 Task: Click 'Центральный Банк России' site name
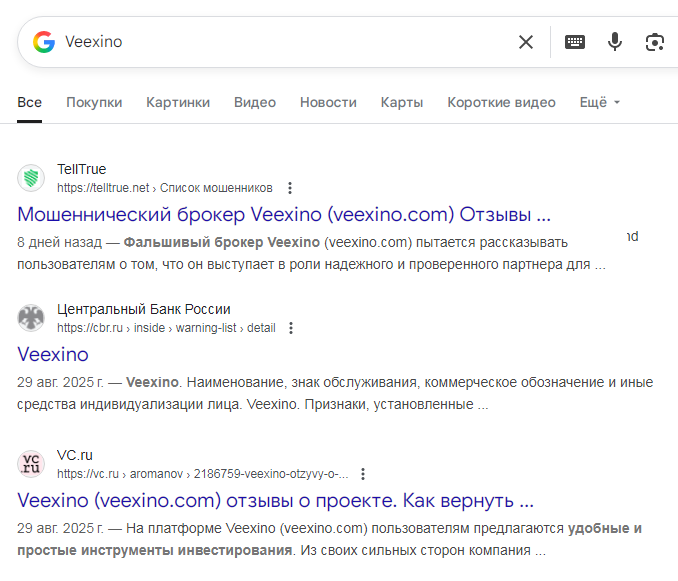pyautogui.click(x=144, y=309)
